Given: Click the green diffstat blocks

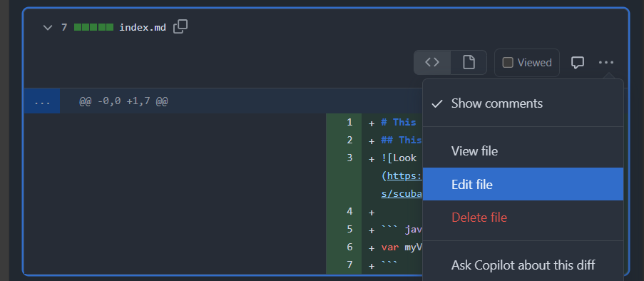Looking at the screenshot, I should coord(93,28).
